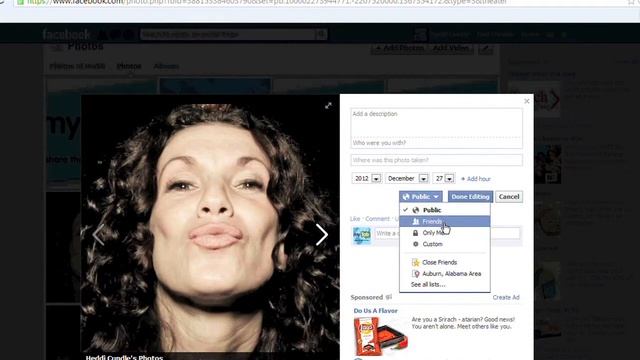Click the Done Editing button

coord(470,197)
